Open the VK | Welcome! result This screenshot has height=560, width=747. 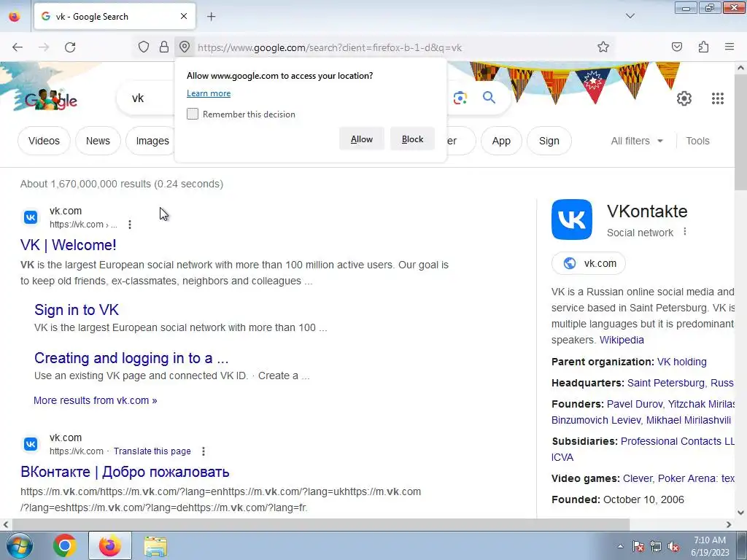tap(68, 245)
